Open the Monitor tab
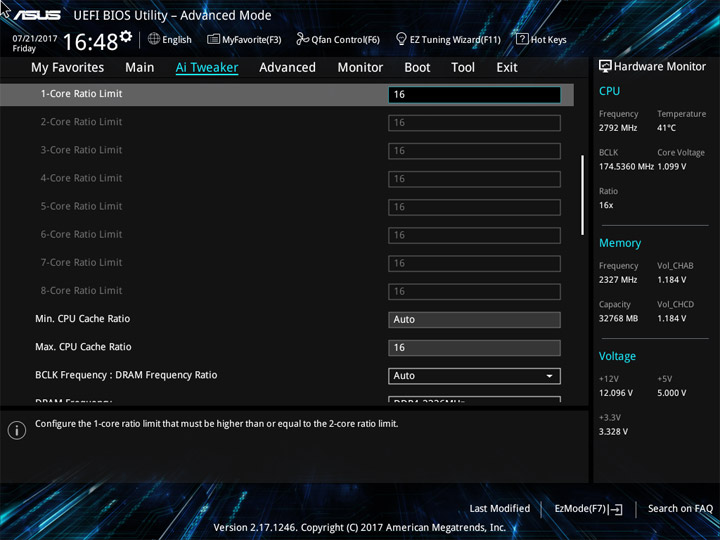The width and height of the screenshot is (720, 540). tap(360, 68)
